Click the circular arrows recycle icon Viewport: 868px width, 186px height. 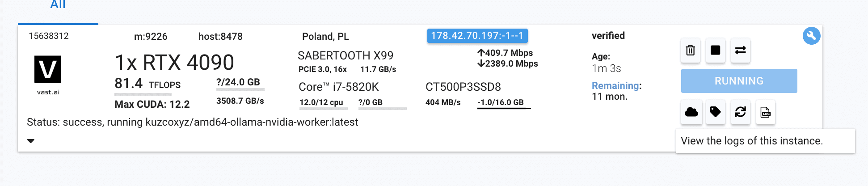741,112
